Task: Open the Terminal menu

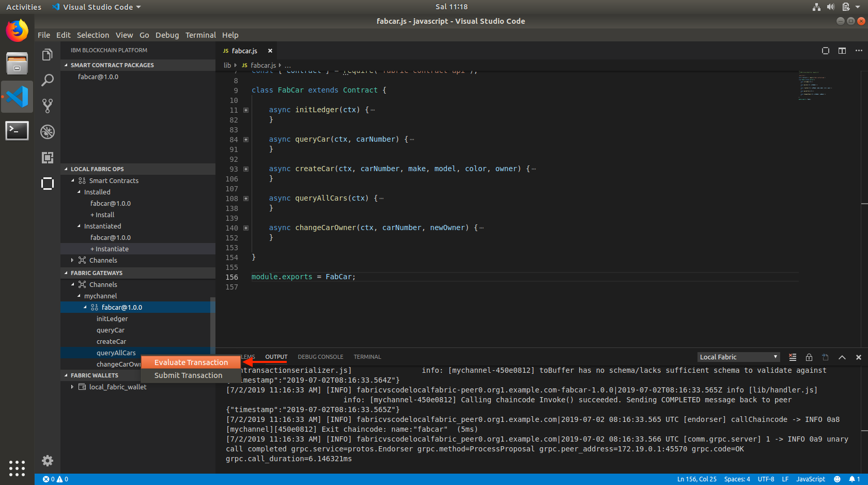Action: 200,35
